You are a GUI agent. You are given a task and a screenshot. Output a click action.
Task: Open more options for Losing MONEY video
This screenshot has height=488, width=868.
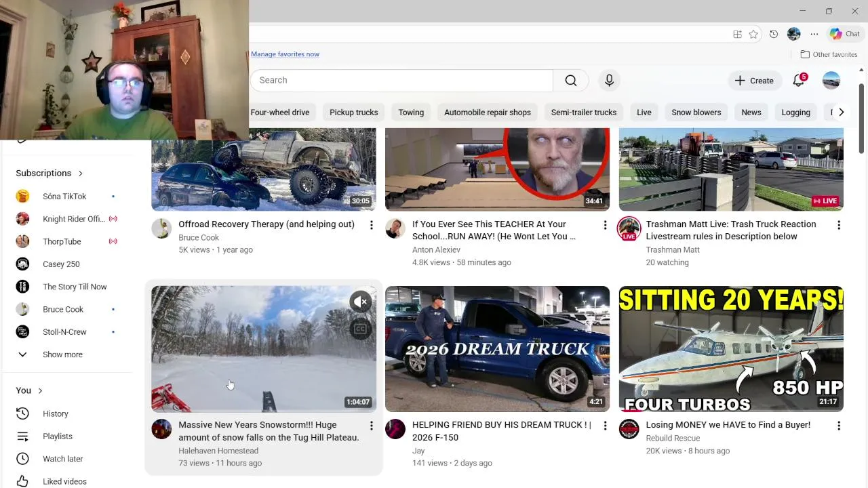click(x=839, y=426)
